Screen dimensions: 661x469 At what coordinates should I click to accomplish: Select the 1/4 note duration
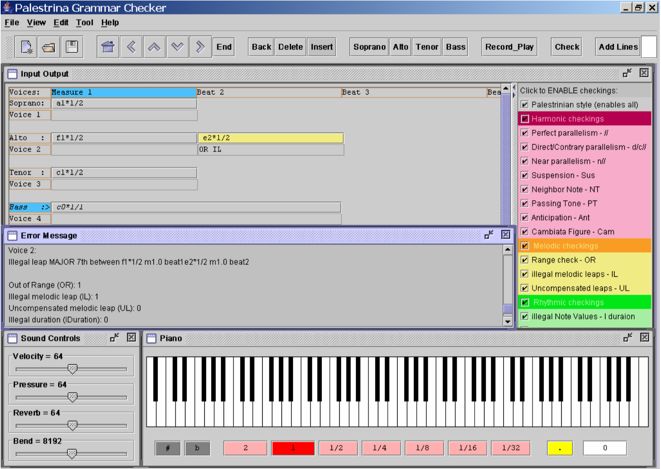(378, 448)
